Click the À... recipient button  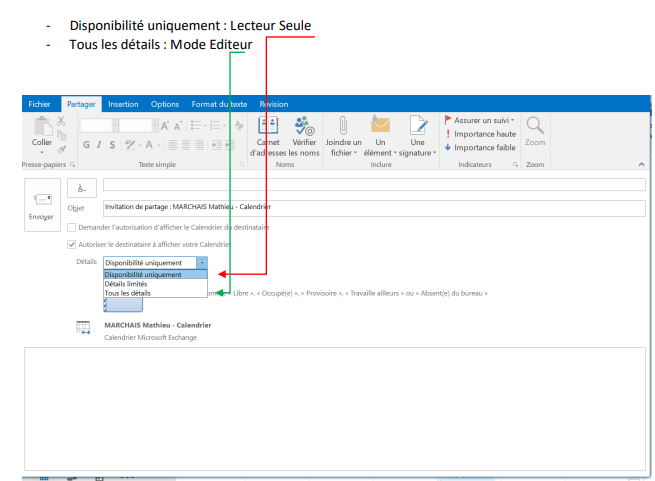pos(82,186)
